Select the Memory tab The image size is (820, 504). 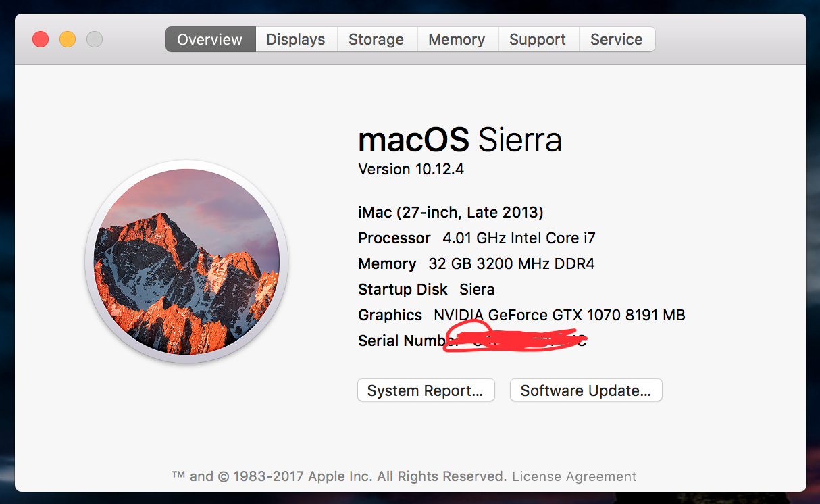pos(457,39)
